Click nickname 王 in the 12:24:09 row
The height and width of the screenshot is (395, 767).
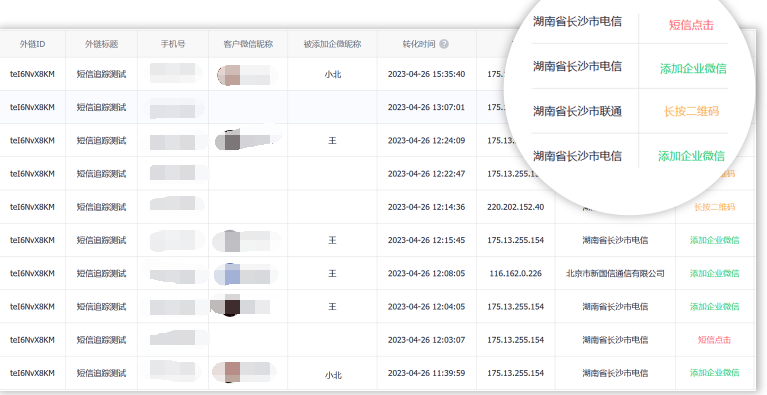pyautogui.click(x=332, y=140)
